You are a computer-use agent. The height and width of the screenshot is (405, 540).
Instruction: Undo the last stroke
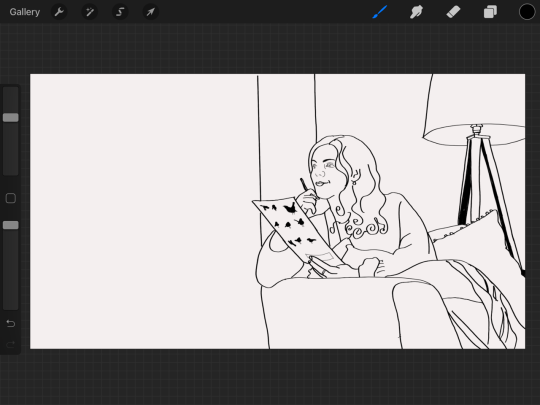point(11,323)
